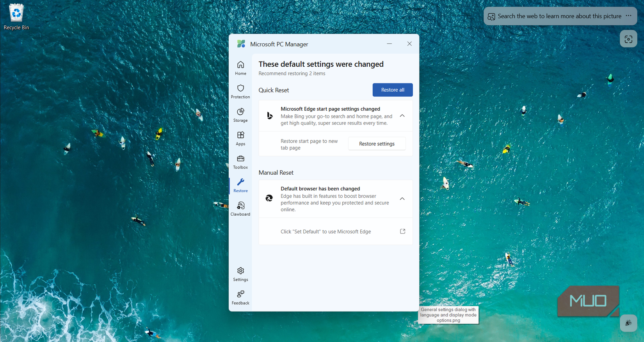Select the Restore wrench tab
The width and height of the screenshot is (644, 342).
pyautogui.click(x=240, y=185)
